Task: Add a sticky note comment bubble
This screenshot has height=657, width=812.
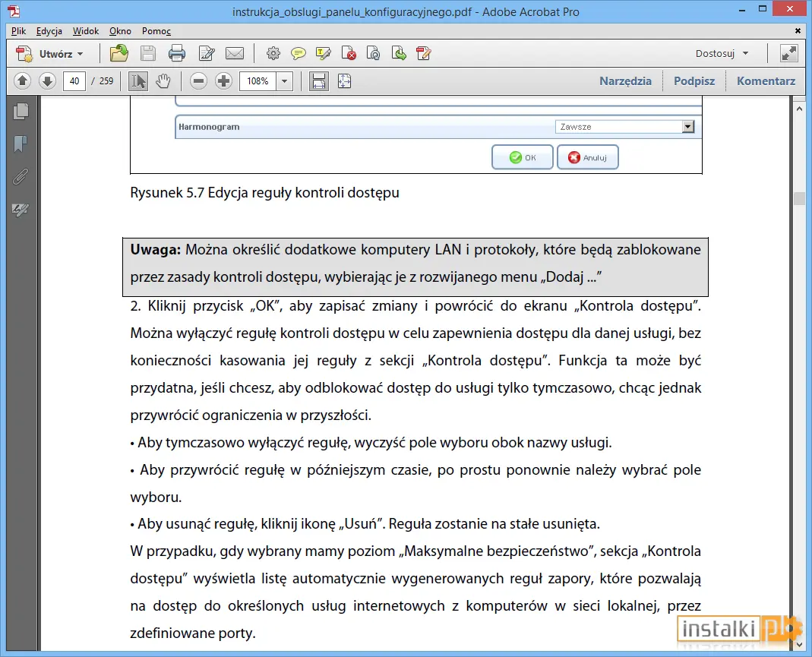Action: [x=299, y=53]
